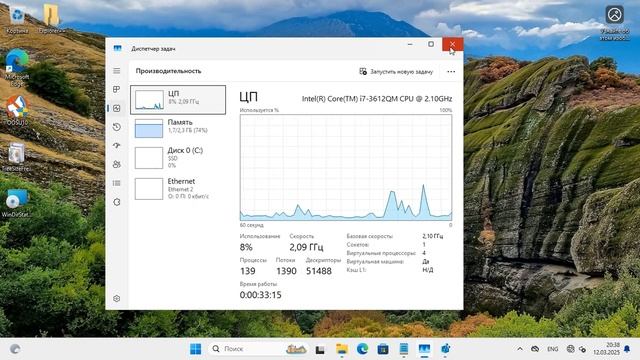Select the Performance page icon in sidebar
640x360 pixels.
point(117,108)
